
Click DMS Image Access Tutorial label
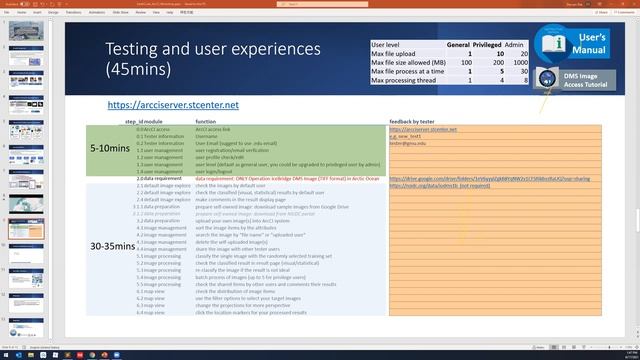pyautogui.click(x=585, y=80)
